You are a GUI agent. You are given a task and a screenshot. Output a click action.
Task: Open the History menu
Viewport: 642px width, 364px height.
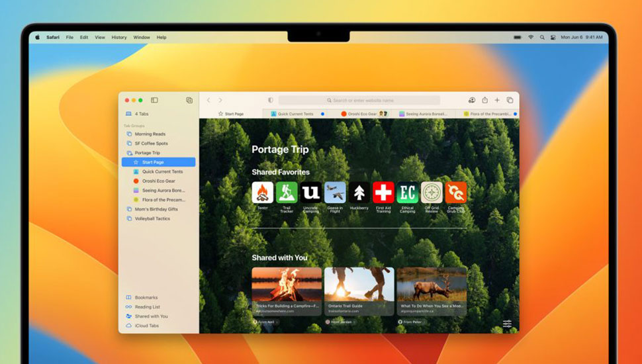click(x=119, y=37)
